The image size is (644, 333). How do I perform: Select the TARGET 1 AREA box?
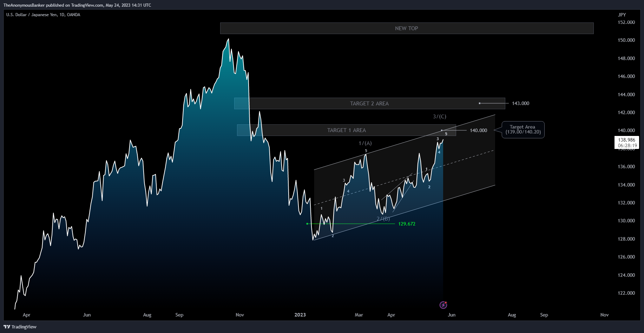(346, 130)
